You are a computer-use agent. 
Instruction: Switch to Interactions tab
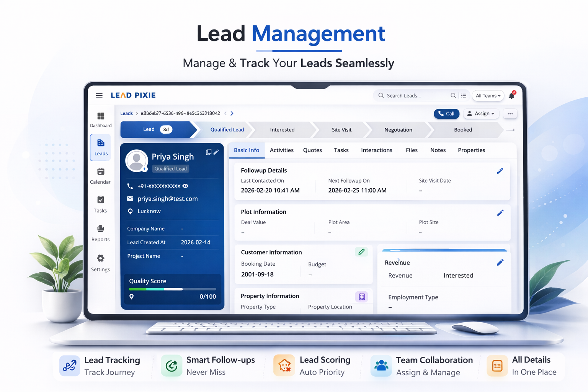(x=377, y=150)
